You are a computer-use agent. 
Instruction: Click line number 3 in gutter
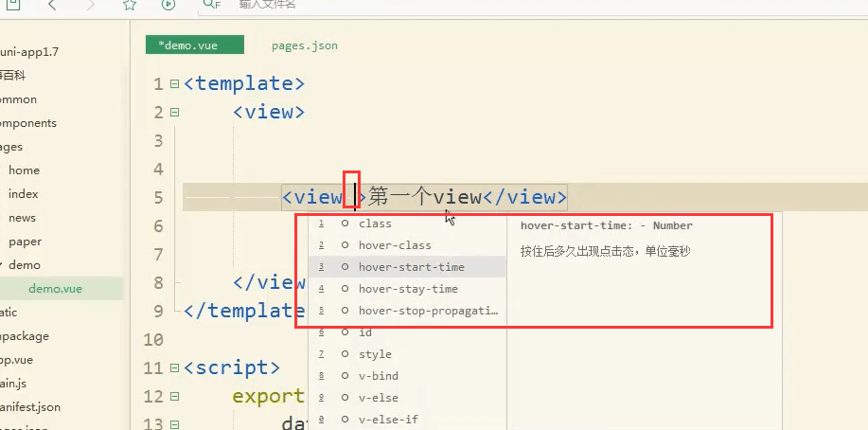click(x=158, y=141)
